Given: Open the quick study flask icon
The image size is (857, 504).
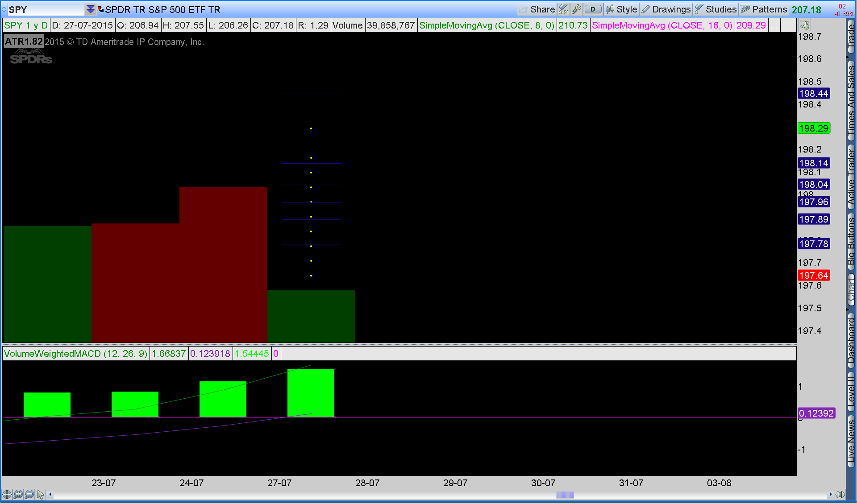Looking at the screenshot, I should (x=563, y=9).
